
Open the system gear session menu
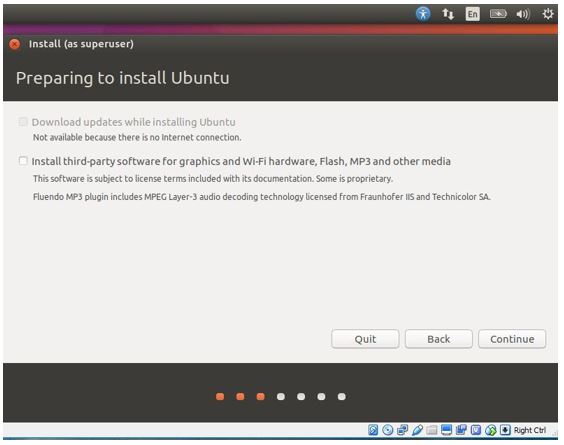tap(548, 14)
